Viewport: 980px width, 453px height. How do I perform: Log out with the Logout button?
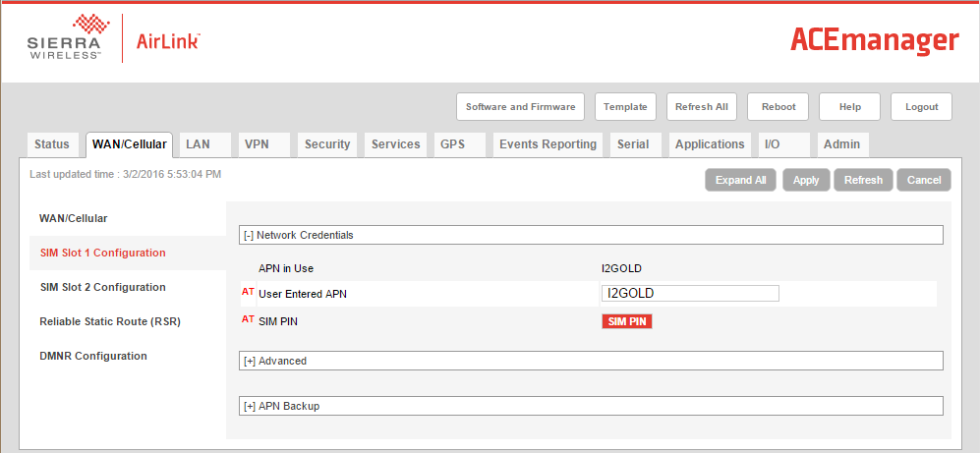922,107
